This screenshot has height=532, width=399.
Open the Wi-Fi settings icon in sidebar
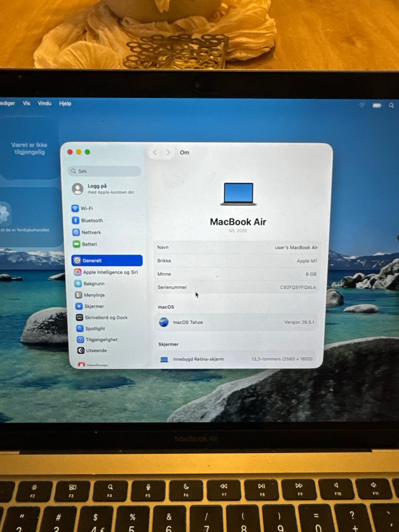coord(75,208)
